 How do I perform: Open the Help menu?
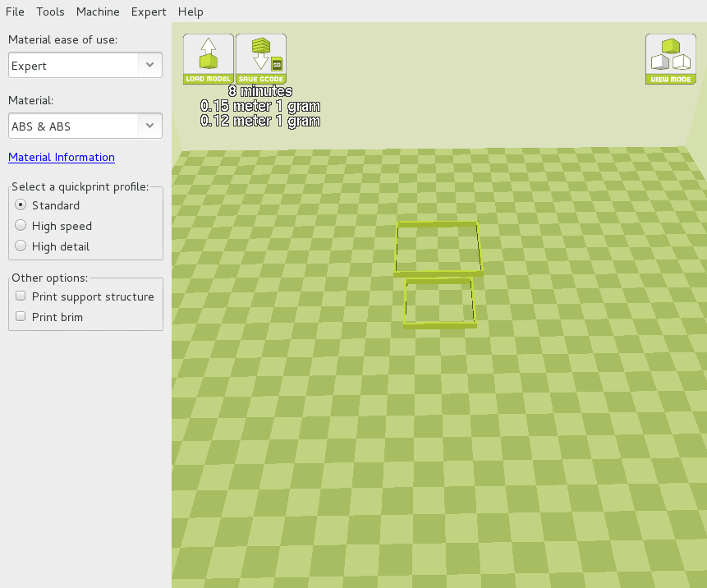[x=191, y=11]
